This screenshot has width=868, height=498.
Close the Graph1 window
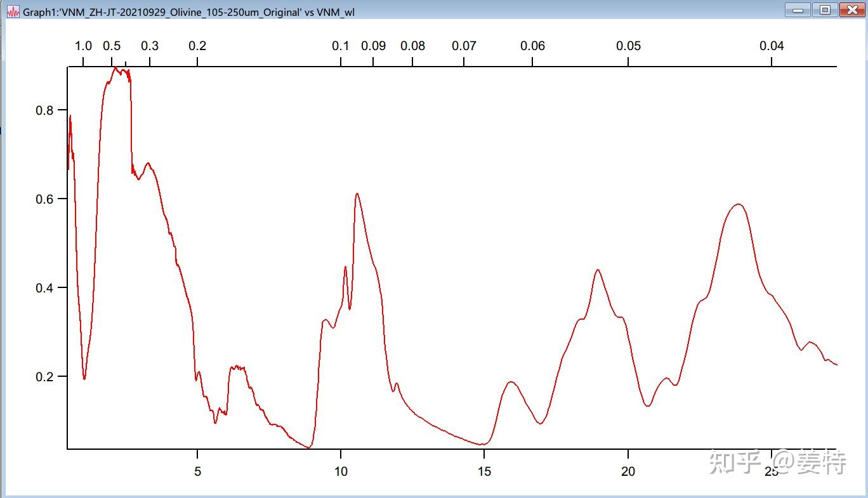(x=852, y=10)
